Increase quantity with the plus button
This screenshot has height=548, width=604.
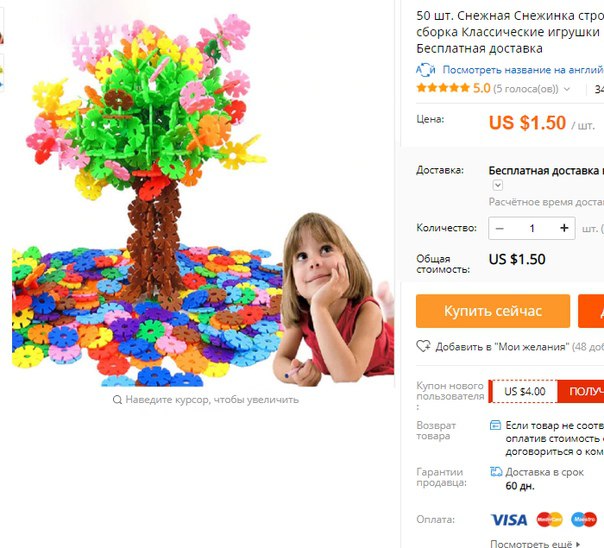tap(564, 228)
